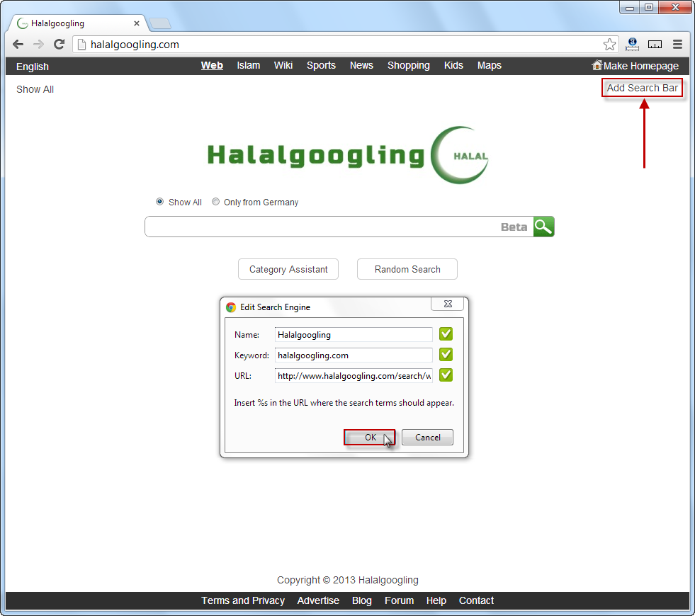Click the Copyright © 2013 Halalgoogling text
Screen dimensions: 695x616
click(347, 580)
